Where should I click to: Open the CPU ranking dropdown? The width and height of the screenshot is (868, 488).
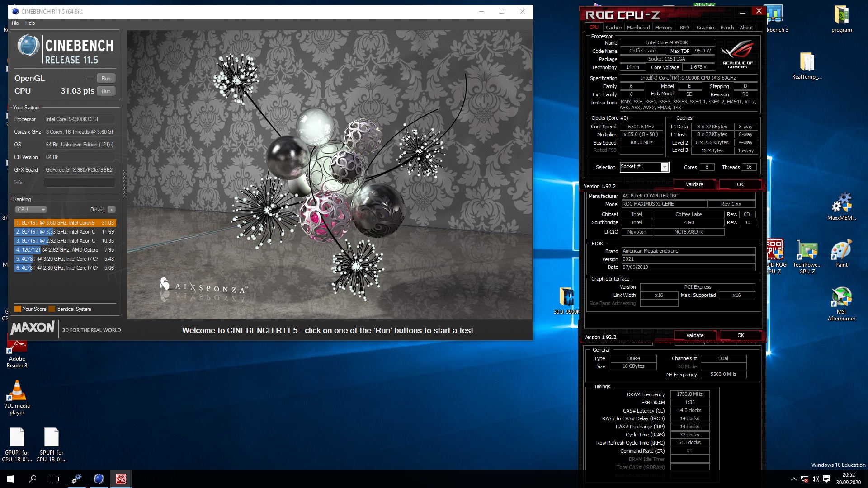[31, 210]
